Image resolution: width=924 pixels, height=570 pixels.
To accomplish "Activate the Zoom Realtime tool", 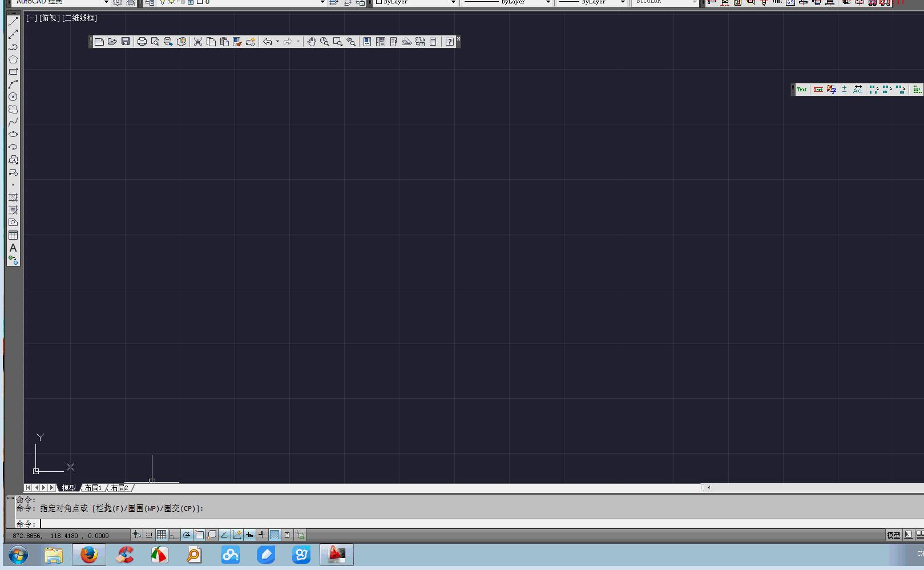I will (x=325, y=42).
